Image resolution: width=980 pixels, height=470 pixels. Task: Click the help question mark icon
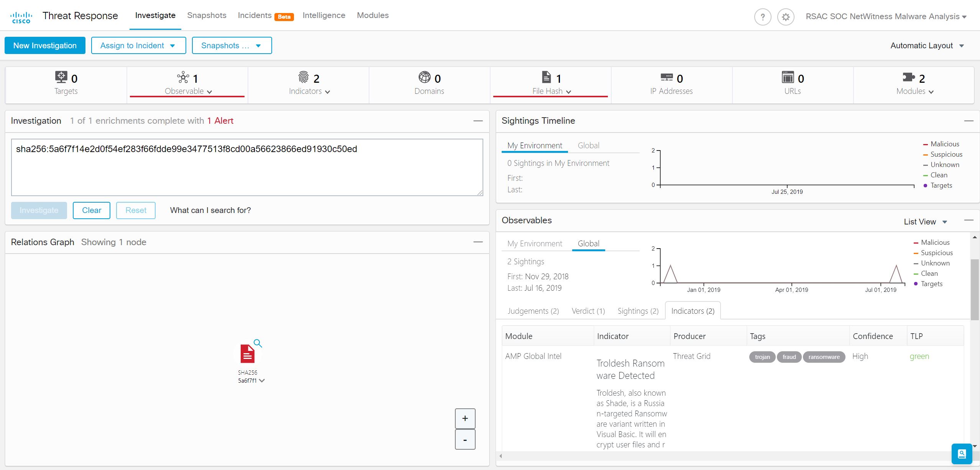click(x=762, y=17)
